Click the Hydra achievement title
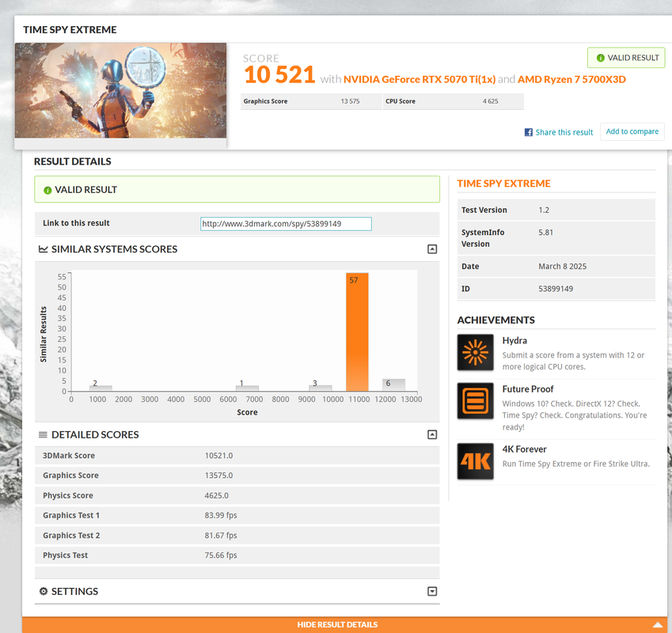This screenshot has height=633, width=672. tap(514, 340)
